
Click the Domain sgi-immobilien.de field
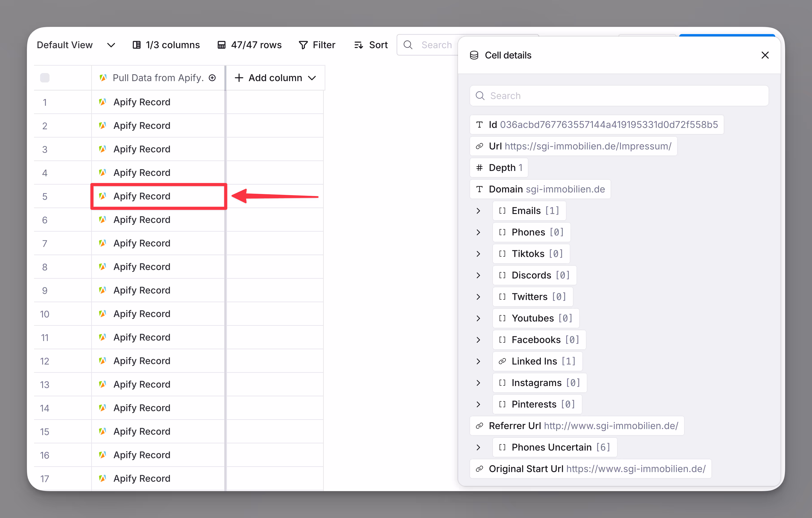pos(540,189)
